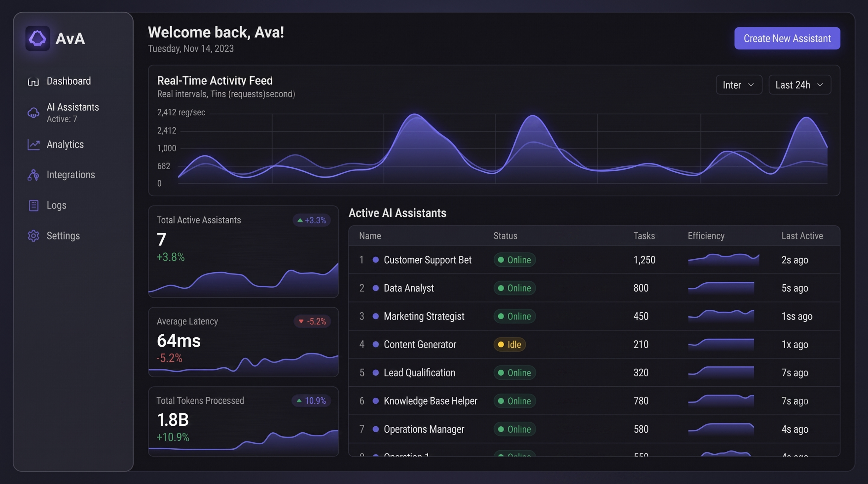Click the efficiency sparkline for Customer Support Bet
The width and height of the screenshot is (868, 484).
(x=723, y=260)
